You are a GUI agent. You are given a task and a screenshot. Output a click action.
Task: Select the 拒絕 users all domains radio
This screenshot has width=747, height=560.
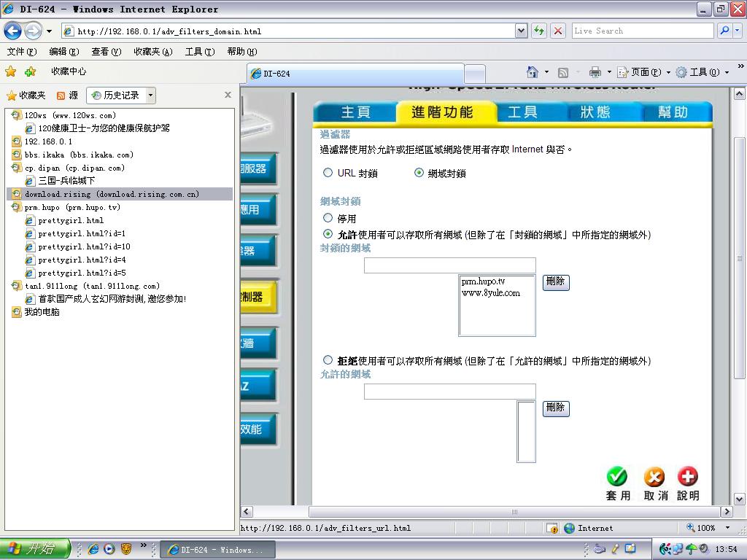point(328,360)
